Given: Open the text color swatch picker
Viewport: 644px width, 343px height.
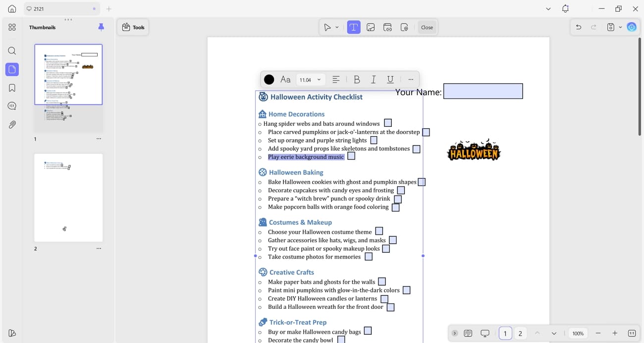Looking at the screenshot, I should (269, 79).
